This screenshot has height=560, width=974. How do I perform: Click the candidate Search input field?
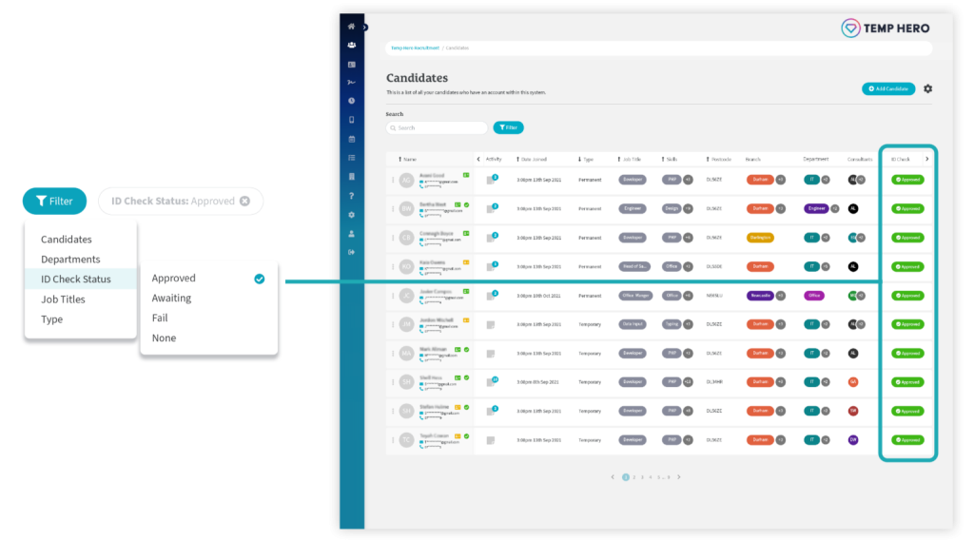coord(437,128)
